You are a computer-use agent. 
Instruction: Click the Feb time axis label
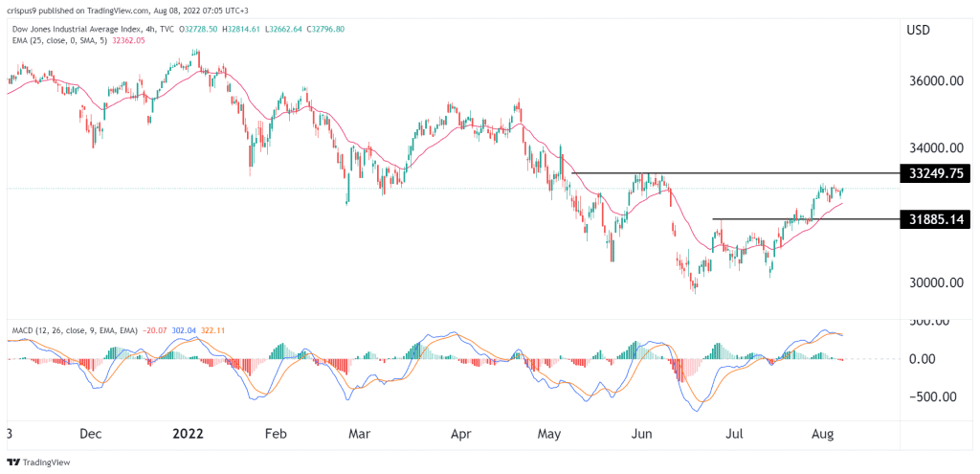(276, 434)
